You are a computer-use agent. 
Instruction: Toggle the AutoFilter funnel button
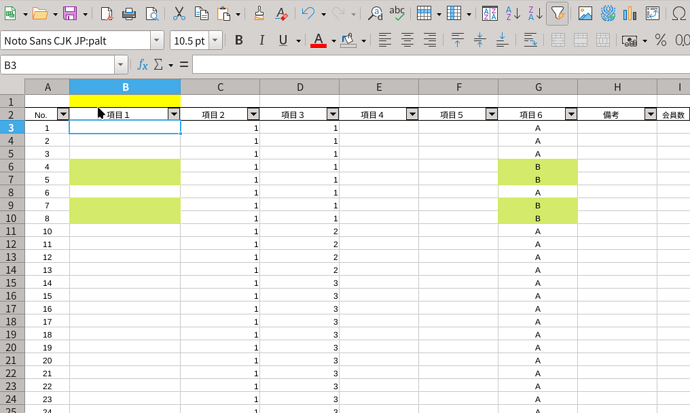coord(558,14)
